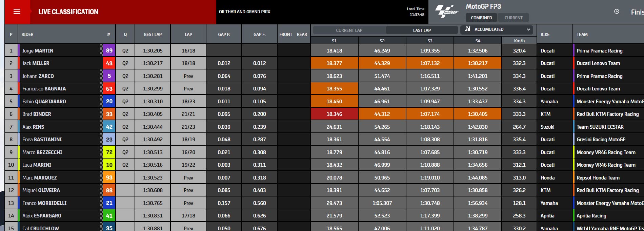Image resolution: width=644 pixels, height=231 pixels.
Task: Click the Km/h column header
Action: coord(519,41)
